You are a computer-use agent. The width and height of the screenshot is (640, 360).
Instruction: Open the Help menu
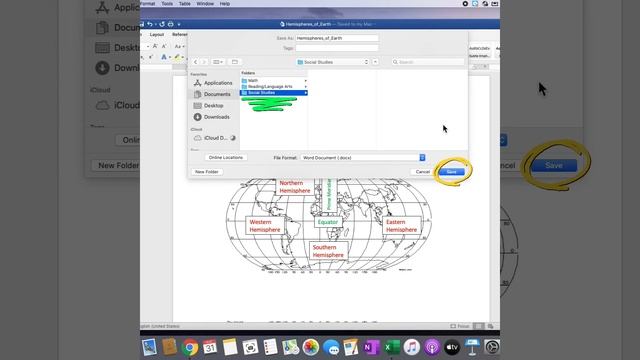pos(225,4)
